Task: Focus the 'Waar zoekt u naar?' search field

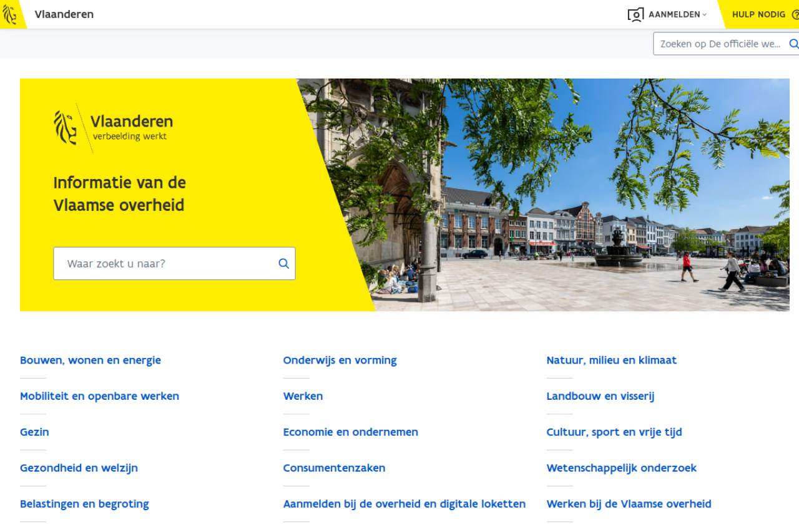Action: pyautogui.click(x=165, y=264)
